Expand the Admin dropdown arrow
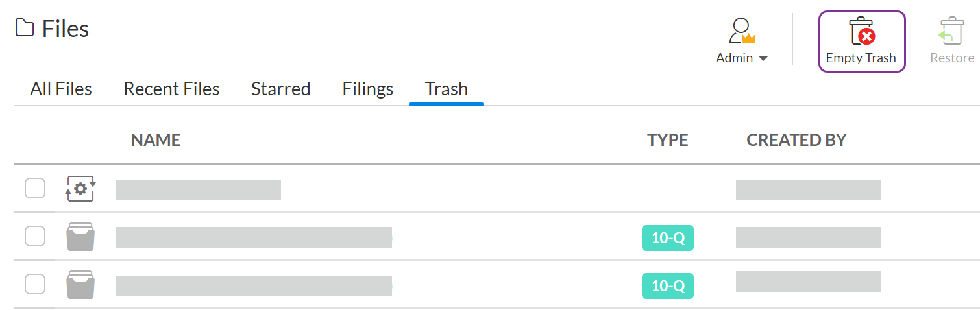This screenshot has height=310, width=980. click(x=763, y=58)
